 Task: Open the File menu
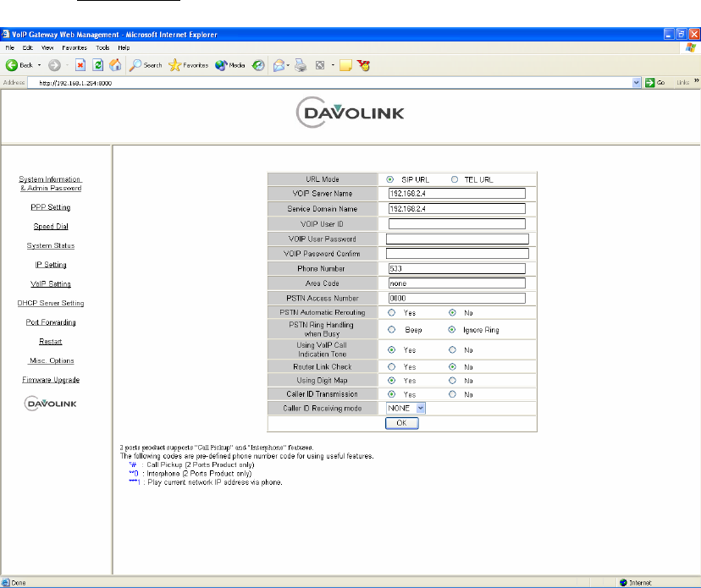click(x=10, y=48)
